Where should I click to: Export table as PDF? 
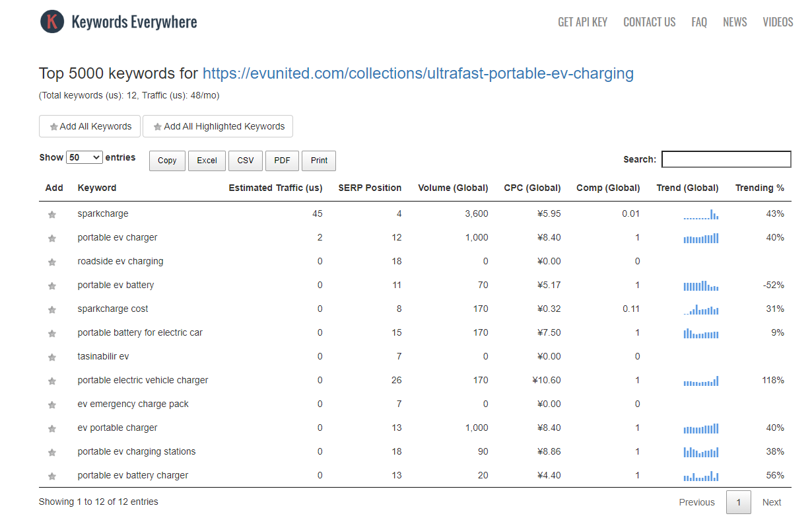(x=282, y=161)
